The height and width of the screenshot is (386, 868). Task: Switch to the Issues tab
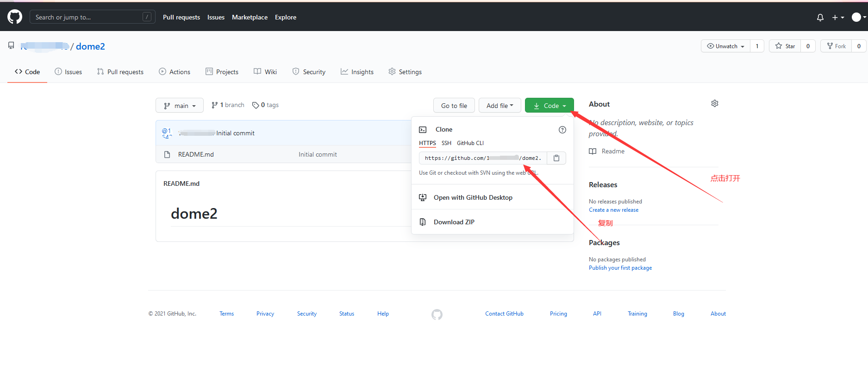tap(68, 72)
